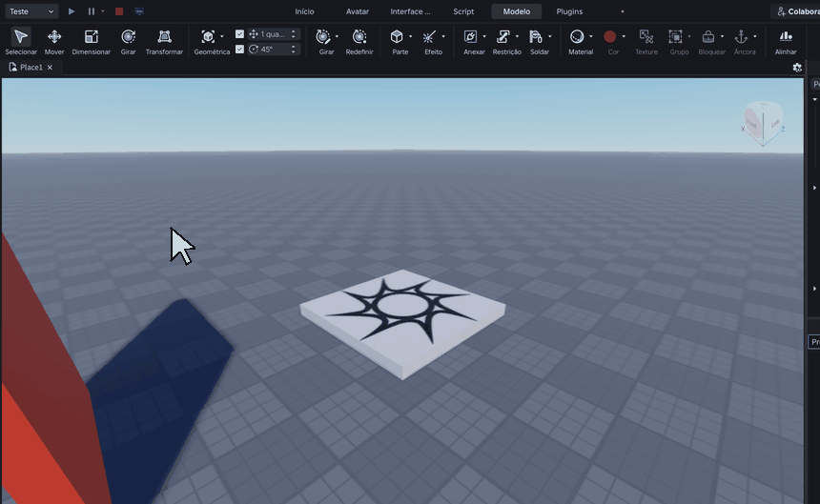Pause the simulation
820x504 pixels.
91,11
